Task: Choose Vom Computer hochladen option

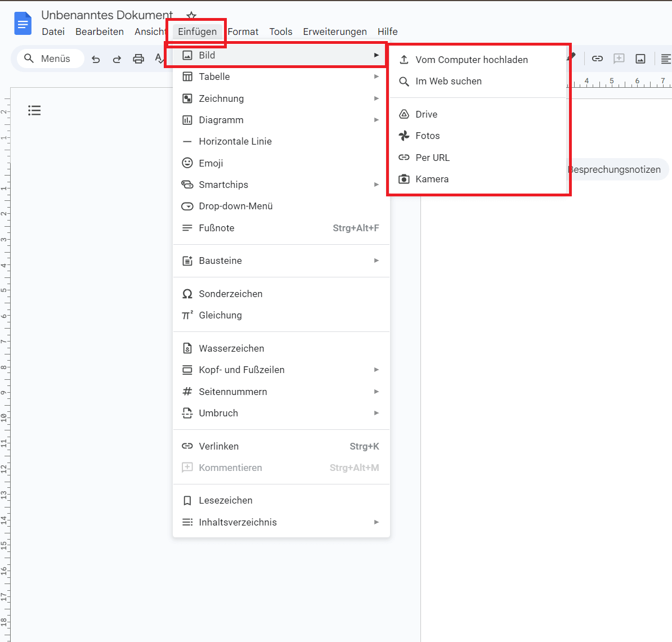Action: point(472,60)
